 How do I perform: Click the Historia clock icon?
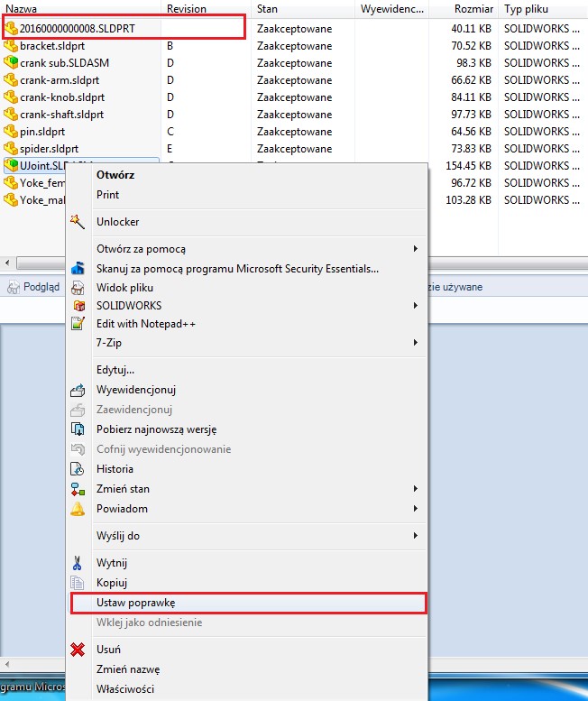(x=78, y=469)
